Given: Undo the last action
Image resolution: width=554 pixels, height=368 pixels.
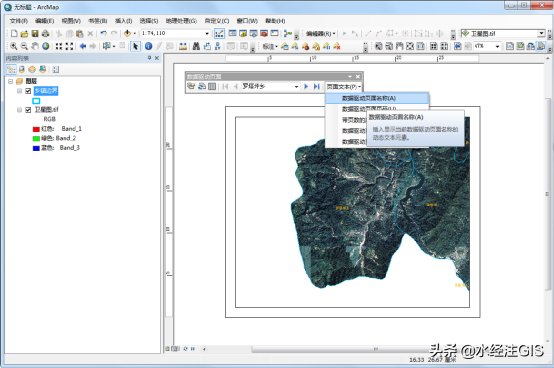Looking at the screenshot, I should 103,34.
